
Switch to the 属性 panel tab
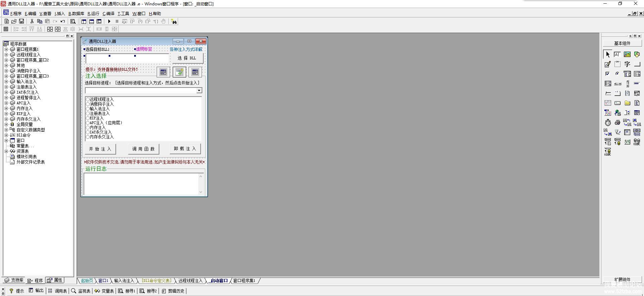(x=55, y=280)
